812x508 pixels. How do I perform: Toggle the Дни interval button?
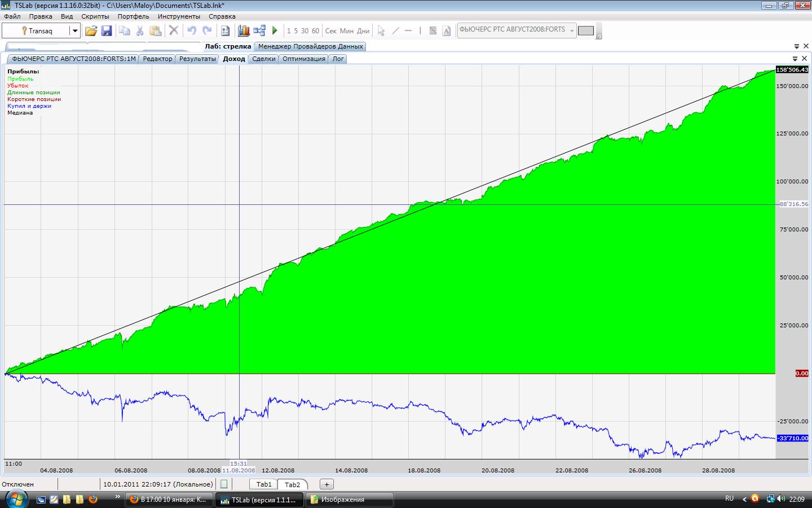pyautogui.click(x=363, y=31)
